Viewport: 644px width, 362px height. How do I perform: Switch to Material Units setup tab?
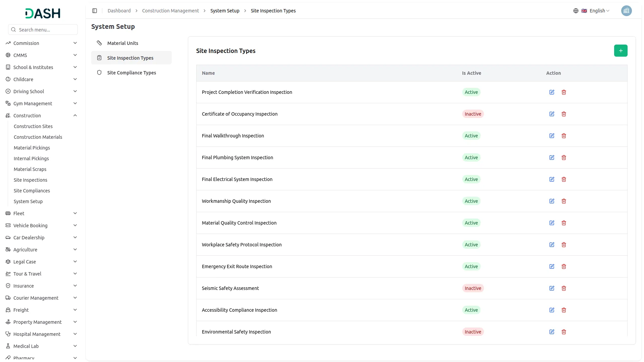click(x=123, y=43)
